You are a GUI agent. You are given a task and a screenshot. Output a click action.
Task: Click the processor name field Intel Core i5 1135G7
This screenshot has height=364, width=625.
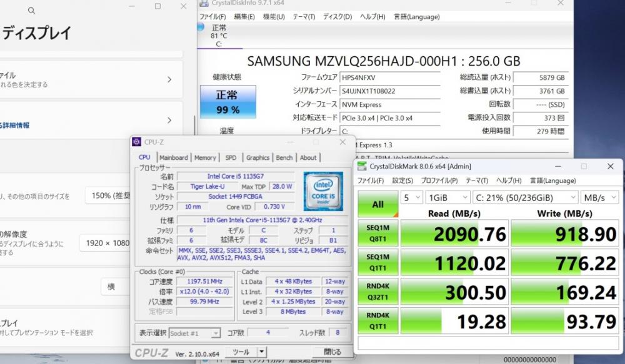tap(236, 176)
